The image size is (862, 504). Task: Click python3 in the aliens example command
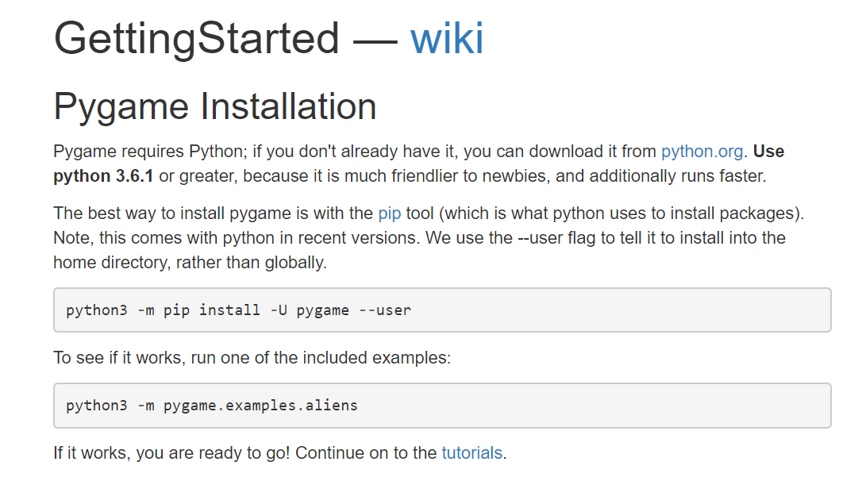97,406
